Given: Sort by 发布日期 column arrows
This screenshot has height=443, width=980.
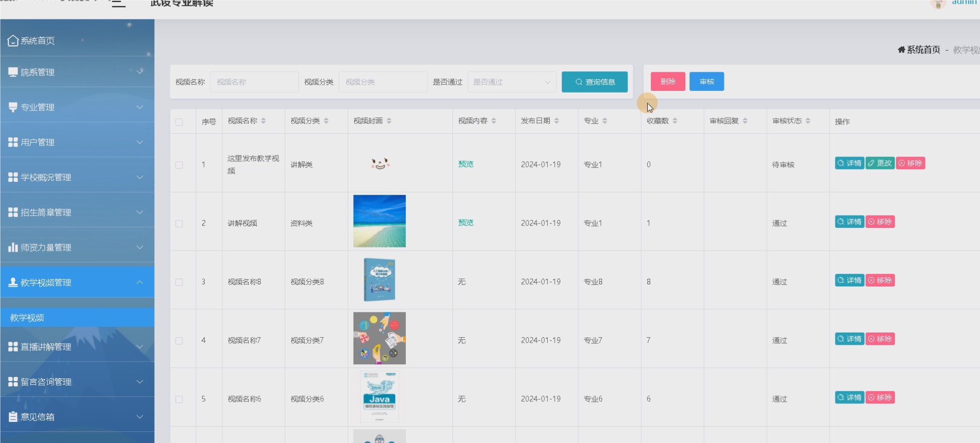Looking at the screenshot, I should (557, 121).
